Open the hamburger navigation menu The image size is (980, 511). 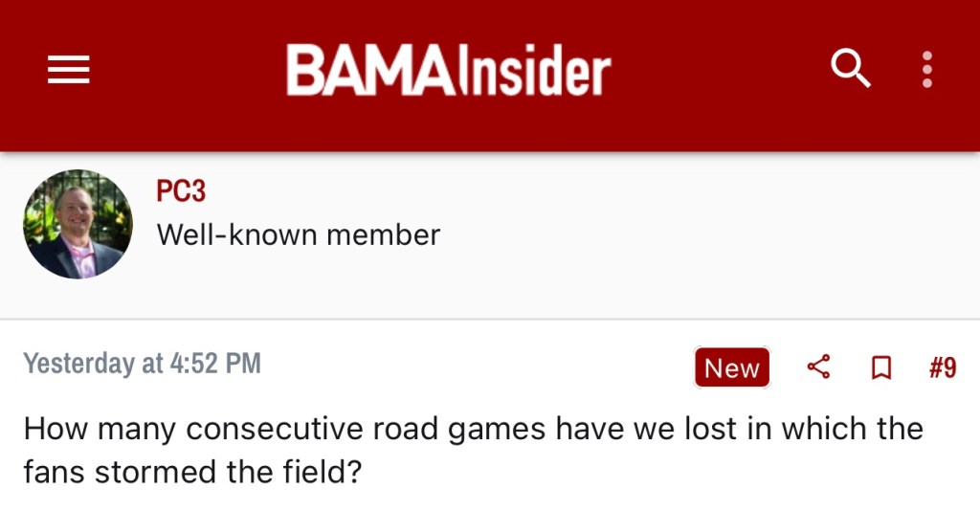(68, 69)
